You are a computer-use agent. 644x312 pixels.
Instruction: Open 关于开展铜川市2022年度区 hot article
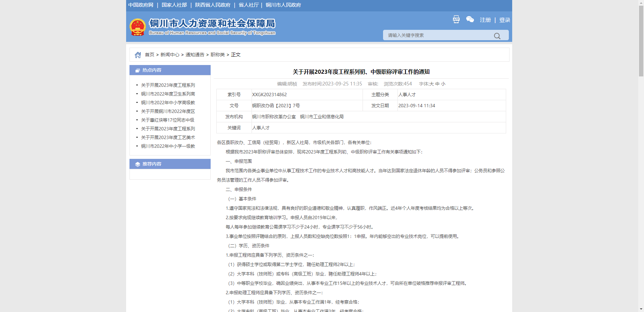click(x=168, y=111)
